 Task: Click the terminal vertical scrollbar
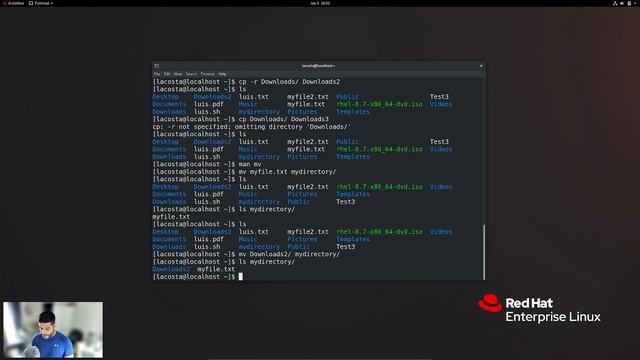pos(484,251)
